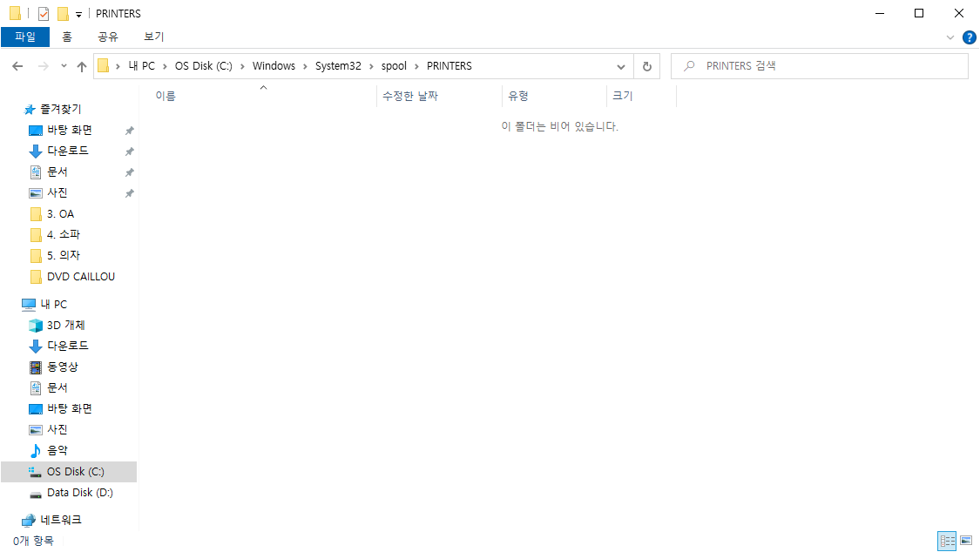The image size is (980, 552).
Task: Open the recent locations dropdown arrow
Action: point(64,66)
